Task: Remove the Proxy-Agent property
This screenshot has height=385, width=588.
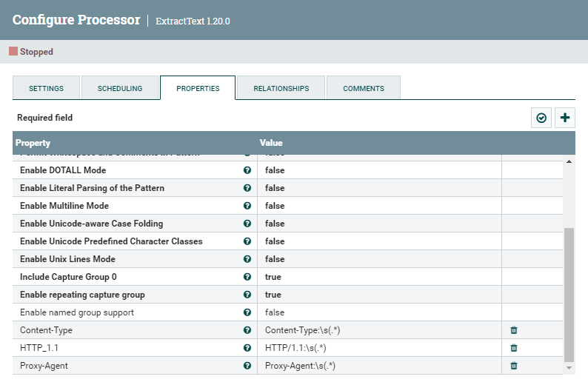Action: tap(514, 366)
